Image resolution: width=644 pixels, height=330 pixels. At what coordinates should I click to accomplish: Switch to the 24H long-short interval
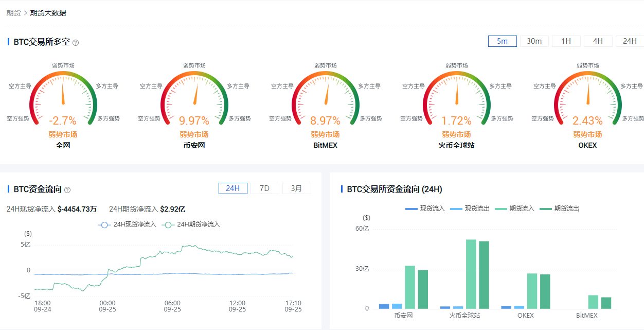click(x=630, y=41)
